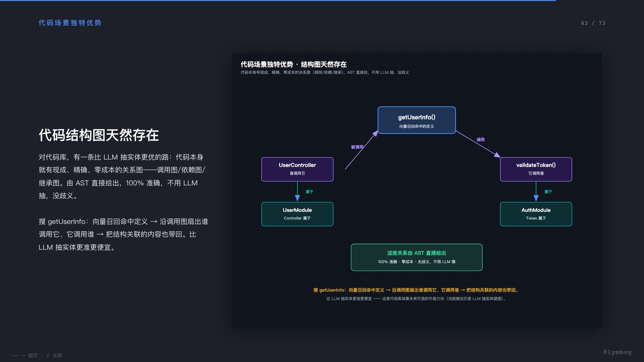644x362 pixels.
Task: Click the purple '被调用' edge label
Action: pyautogui.click(x=357, y=147)
